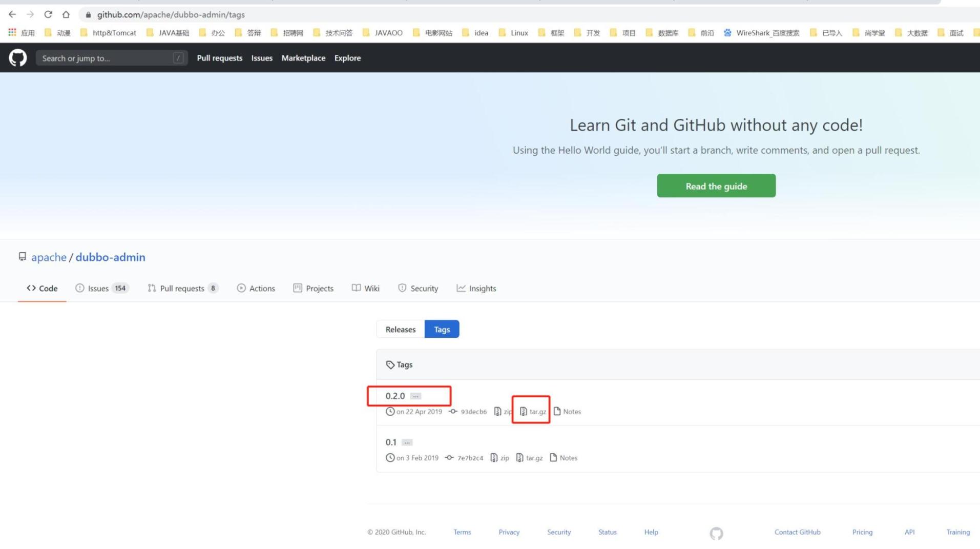Go to browser home page icon
980x549 pixels.
pyautogui.click(x=66, y=14)
